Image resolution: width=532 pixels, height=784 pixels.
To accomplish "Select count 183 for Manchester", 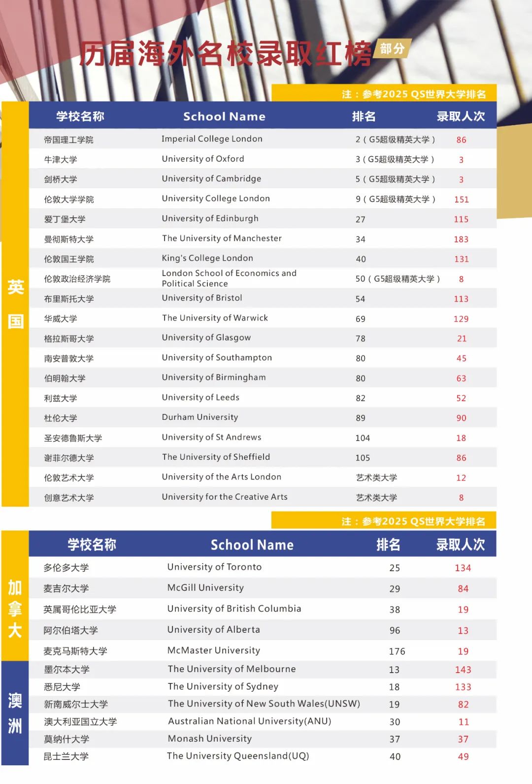I will (462, 239).
